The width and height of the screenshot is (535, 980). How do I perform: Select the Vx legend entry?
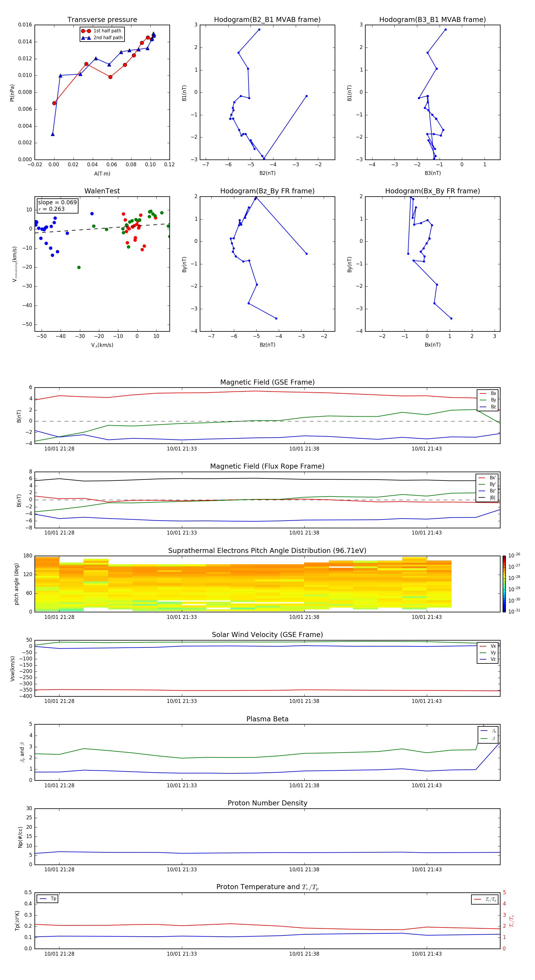point(488,646)
